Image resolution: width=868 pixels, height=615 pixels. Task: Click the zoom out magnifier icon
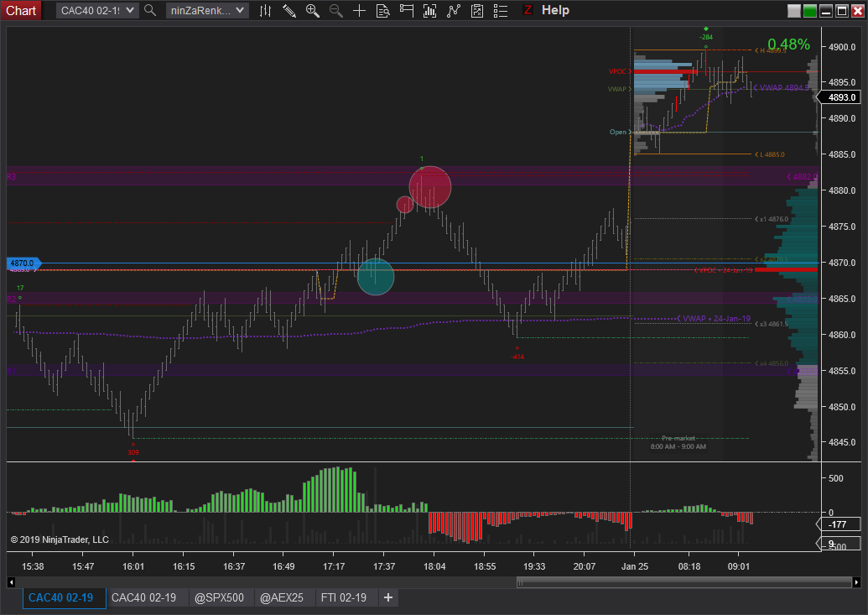[x=336, y=11]
